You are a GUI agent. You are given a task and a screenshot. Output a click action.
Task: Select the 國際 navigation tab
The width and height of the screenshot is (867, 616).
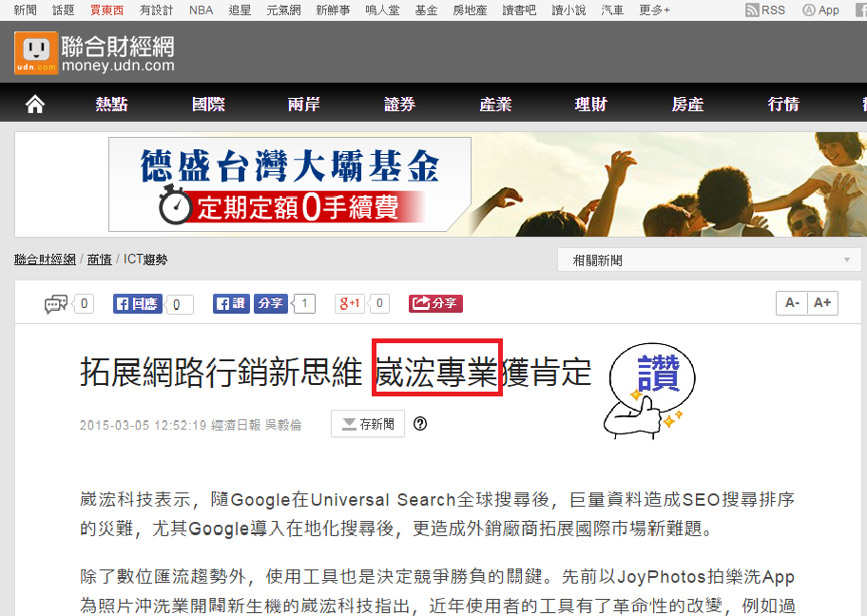coord(208,105)
